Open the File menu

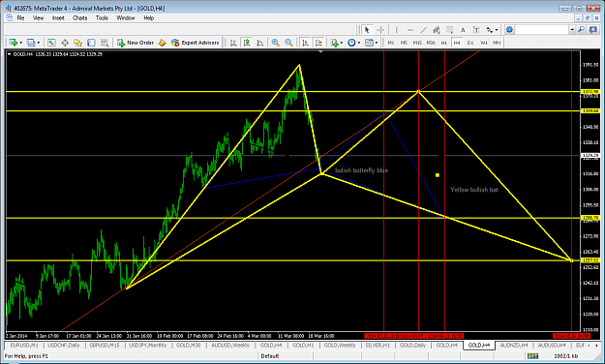(x=20, y=17)
